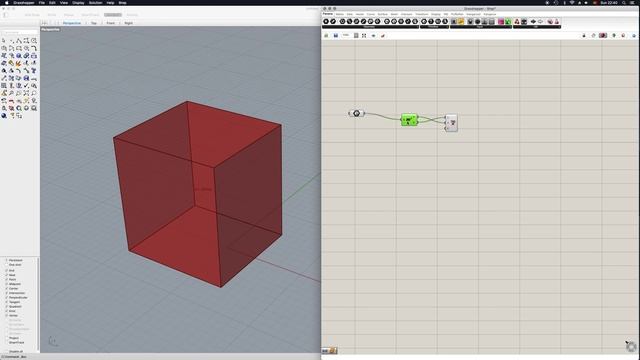Select the parameter component on the canvas
Screen dimensions: 640x360
pyautogui.click(x=356, y=113)
